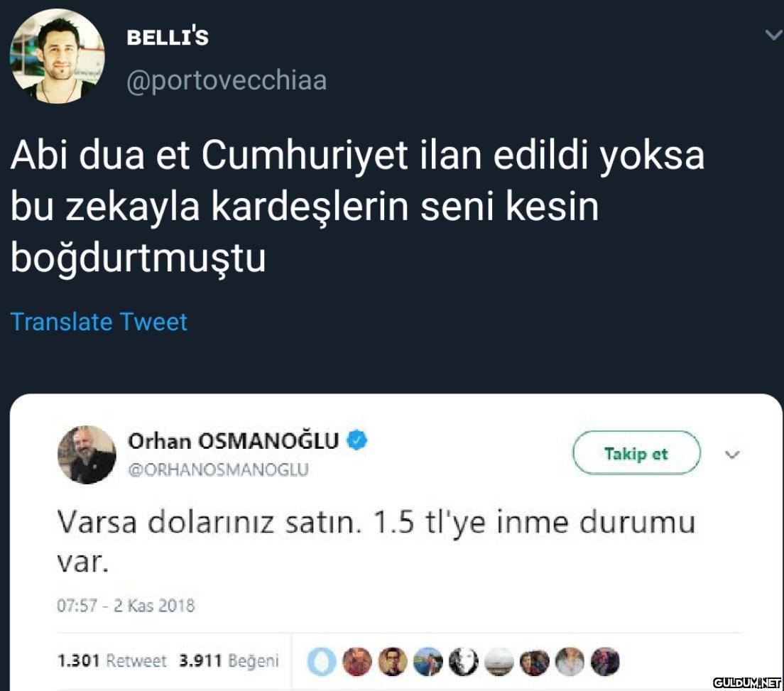
Task: View the 3.911 Beğeni list
Action: click(x=229, y=661)
